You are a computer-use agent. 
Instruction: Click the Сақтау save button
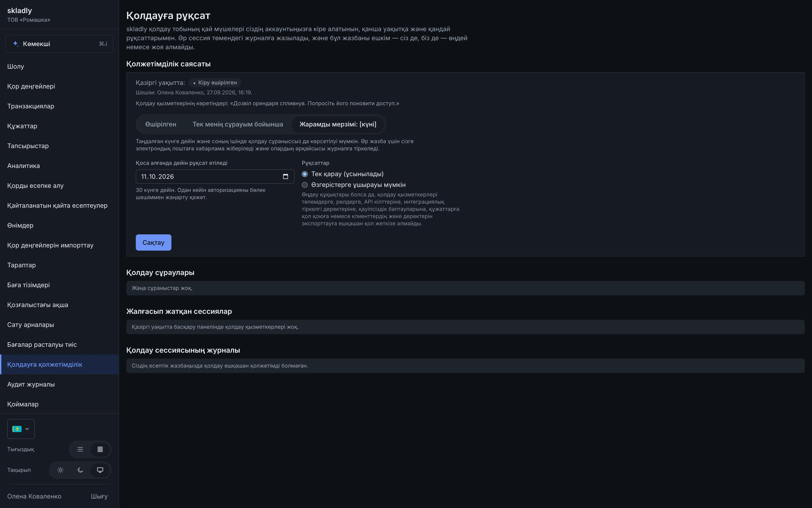point(153,242)
